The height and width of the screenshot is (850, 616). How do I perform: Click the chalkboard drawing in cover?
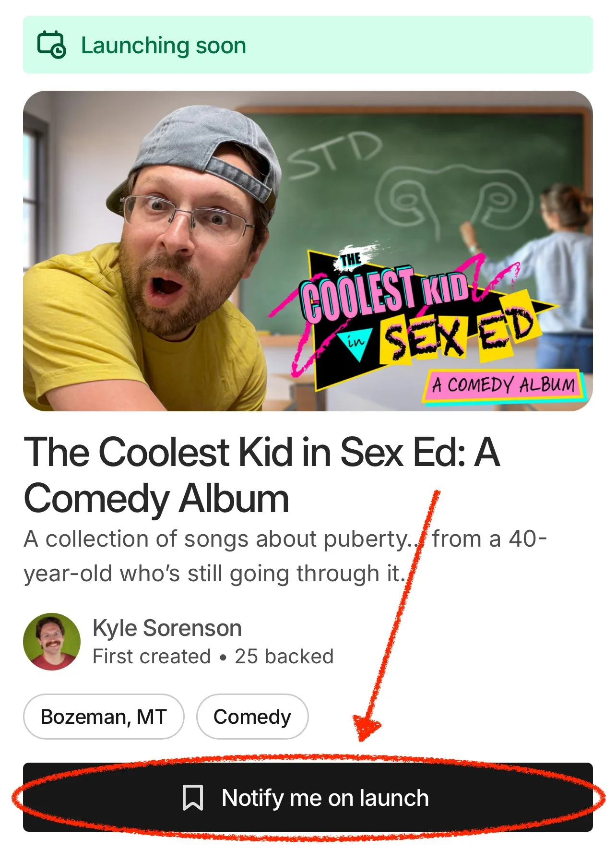453,199
